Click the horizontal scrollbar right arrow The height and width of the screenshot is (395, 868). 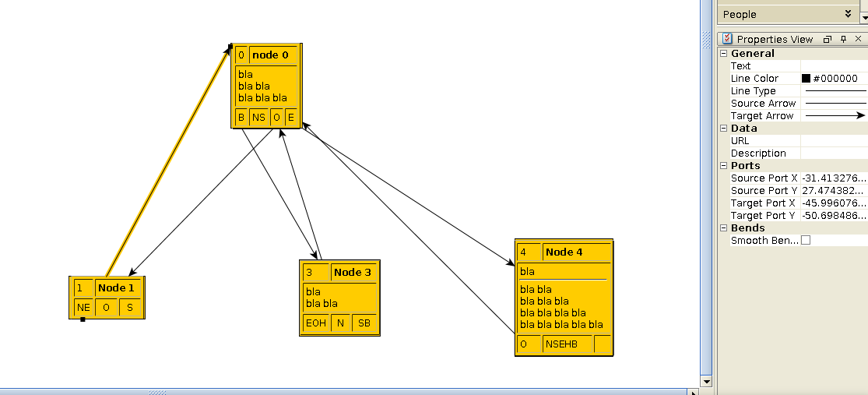(695, 391)
